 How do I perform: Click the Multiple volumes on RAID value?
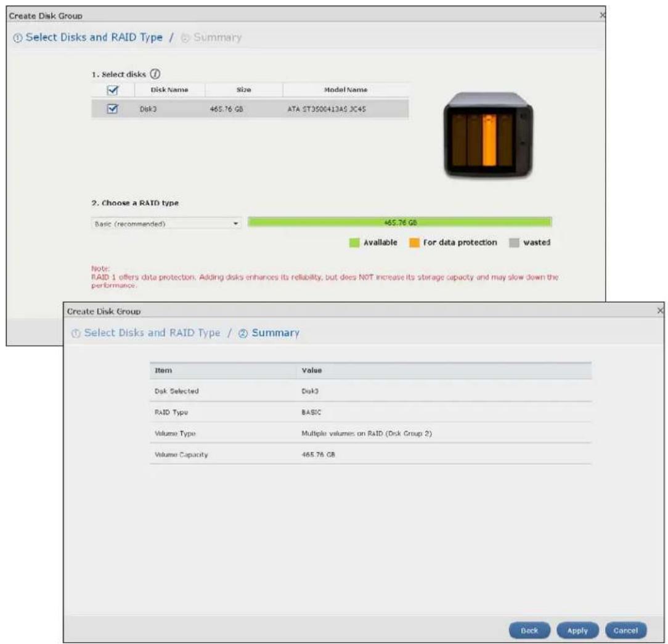(x=367, y=434)
